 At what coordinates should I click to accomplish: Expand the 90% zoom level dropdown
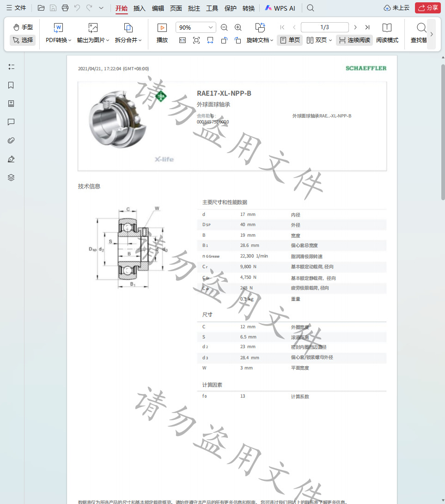click(210, 28)
